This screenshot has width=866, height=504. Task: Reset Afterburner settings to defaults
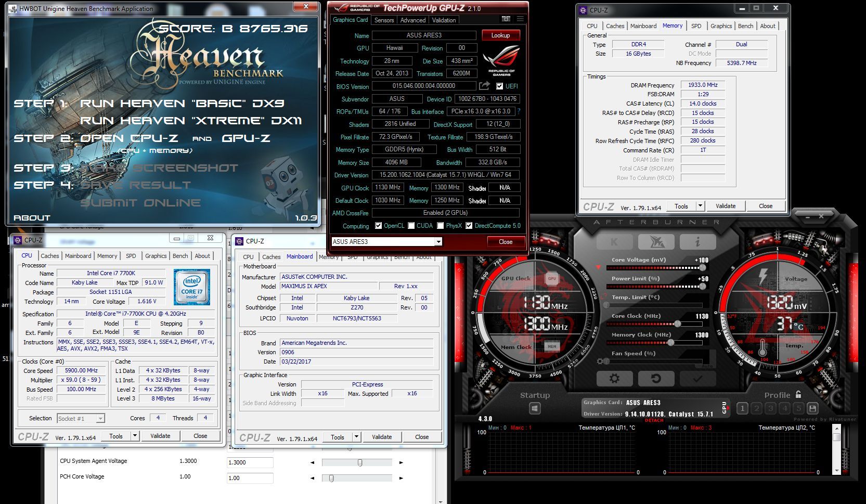pyautogui.click(x=656, y=379)
